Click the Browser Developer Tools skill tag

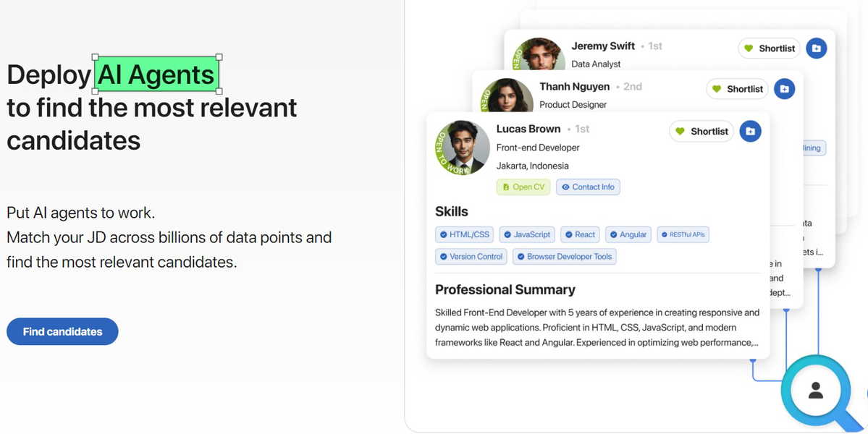[564, 257]
